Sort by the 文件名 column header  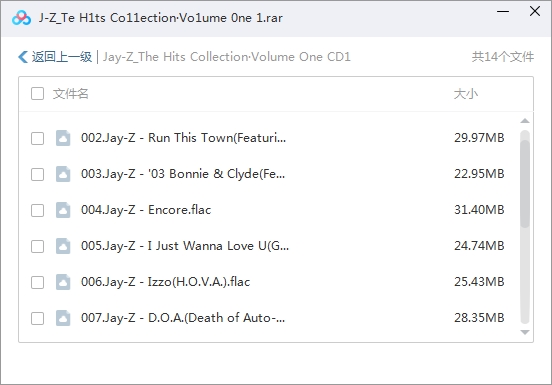(x=70, y=94)
